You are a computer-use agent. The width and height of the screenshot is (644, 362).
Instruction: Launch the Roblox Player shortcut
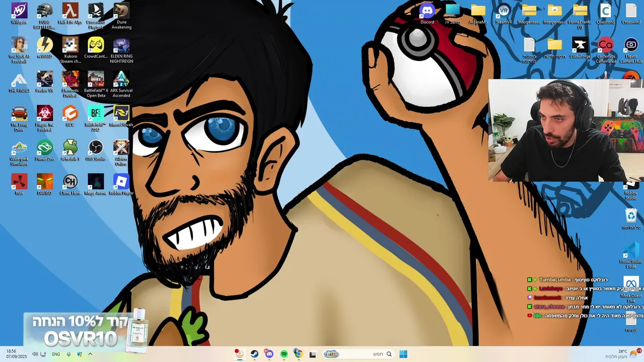tap(121, 185)
